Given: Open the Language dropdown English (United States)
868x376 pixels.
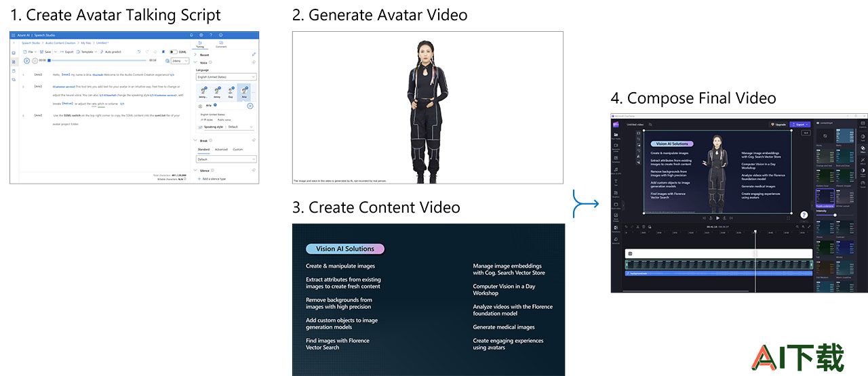Looking at the screenshot, I should [226, 77].
